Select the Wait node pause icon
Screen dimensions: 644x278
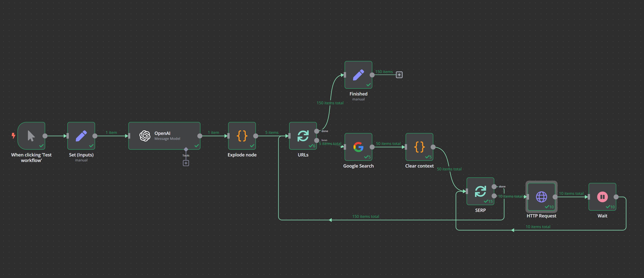pos(602,197)
